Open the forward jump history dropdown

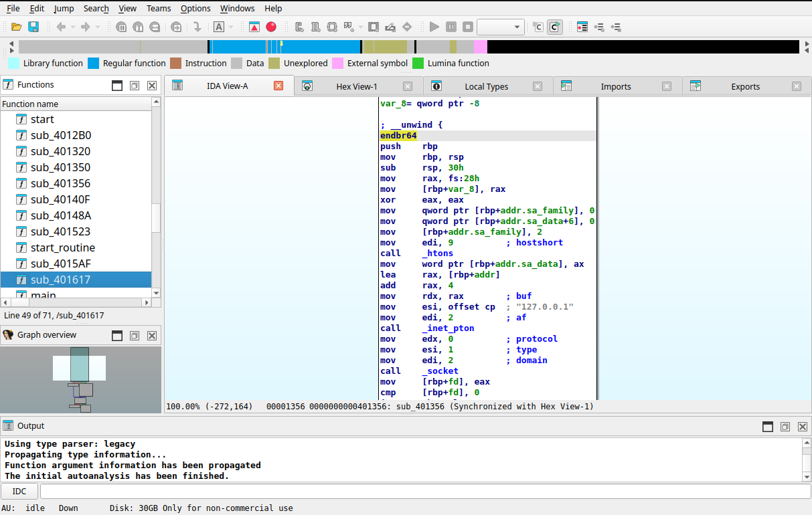pyautogui.click(x=97, y=27)
